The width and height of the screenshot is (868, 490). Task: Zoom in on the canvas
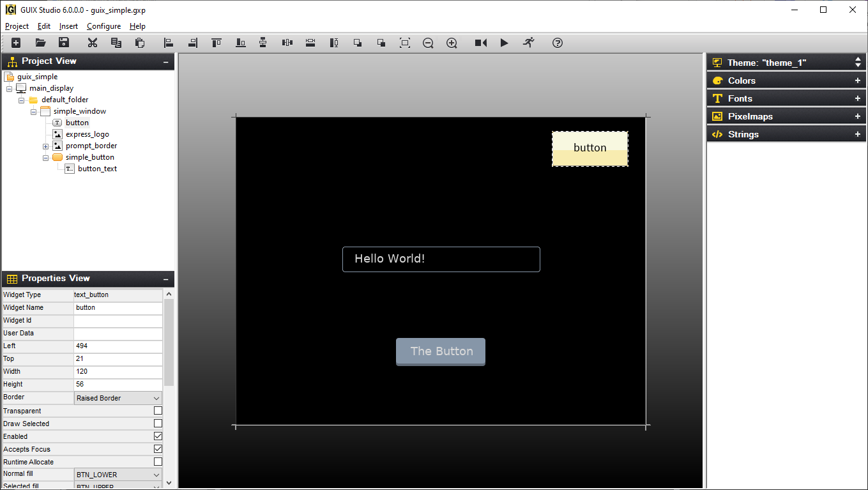click(x=452, y=43)
